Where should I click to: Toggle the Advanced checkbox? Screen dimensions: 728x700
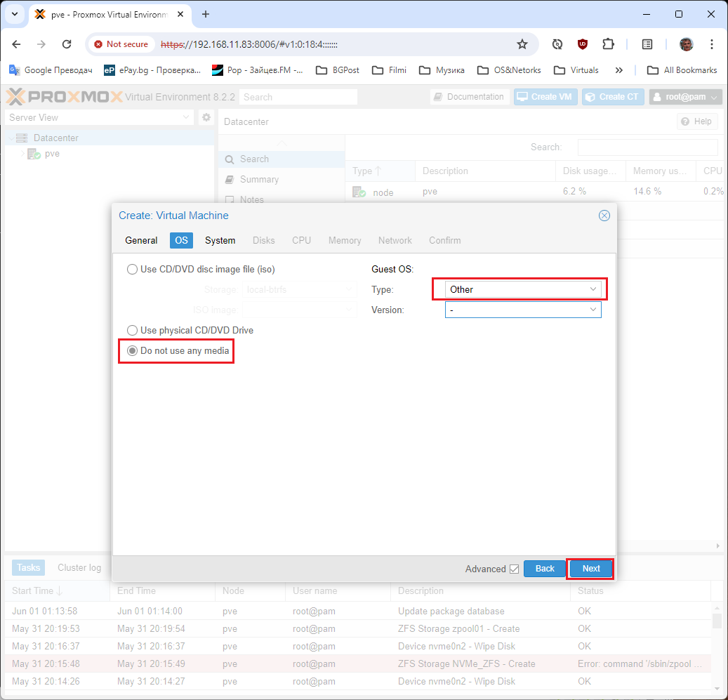point(514,569)
